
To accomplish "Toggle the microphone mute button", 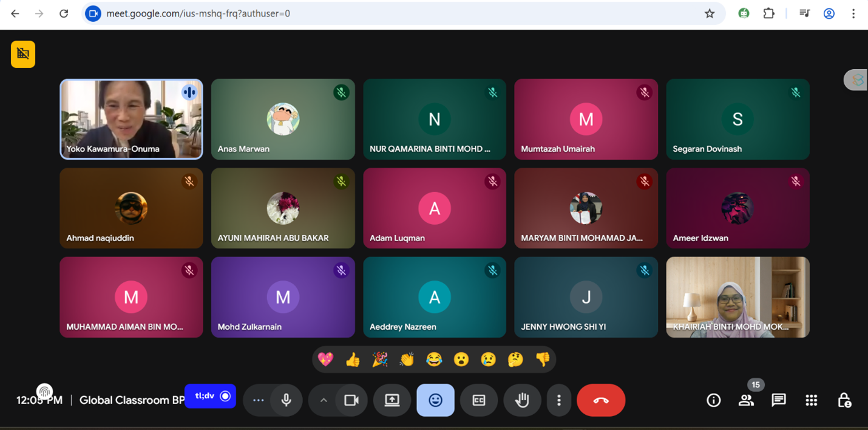I will [x=286, y=400].
